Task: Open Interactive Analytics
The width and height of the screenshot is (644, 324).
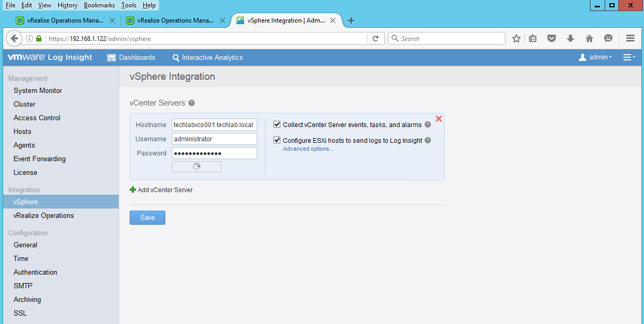Action: pyautogui.click(x=208, y=57)
